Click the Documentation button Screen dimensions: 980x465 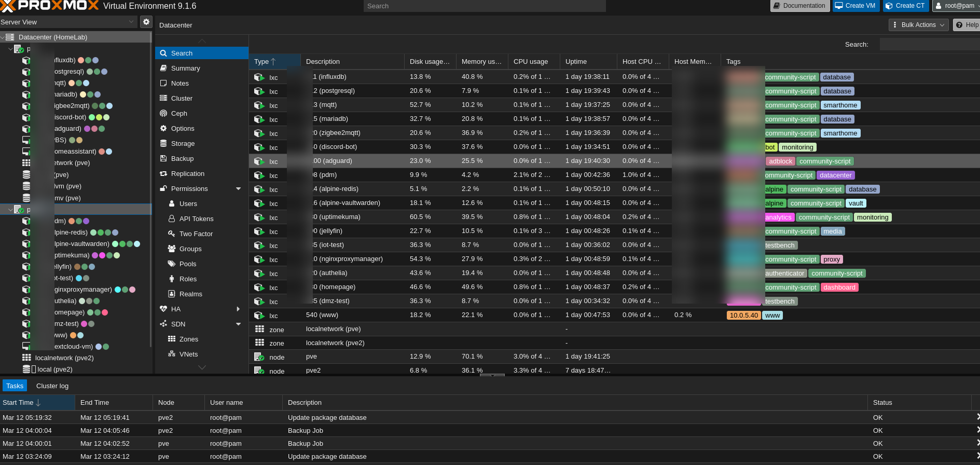[x=799, y=6]
